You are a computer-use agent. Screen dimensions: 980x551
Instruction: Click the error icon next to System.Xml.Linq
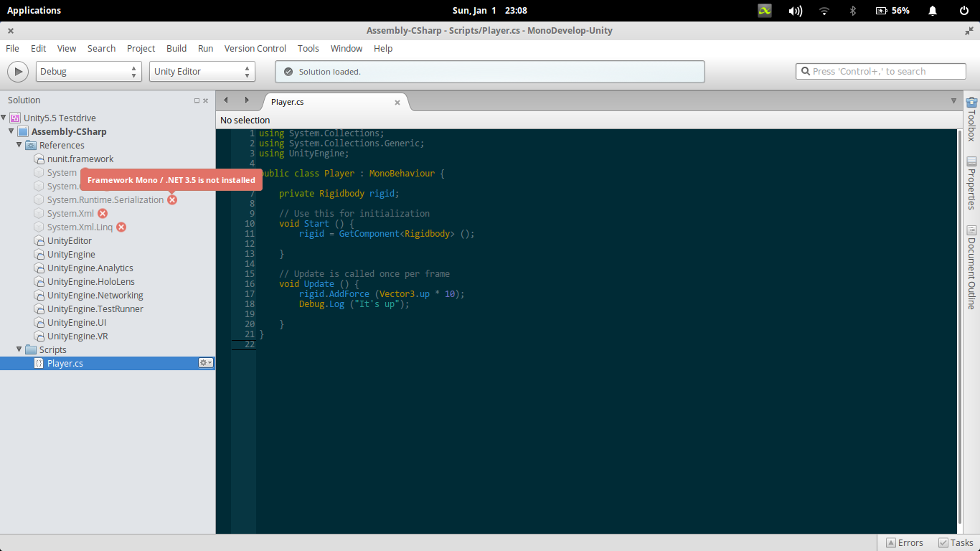click(x=121, y=227)
